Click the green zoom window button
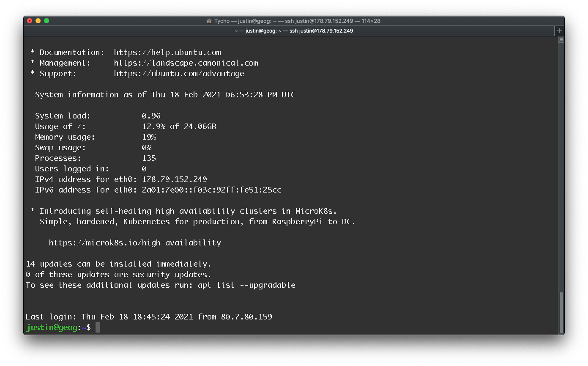 (46, 21)
